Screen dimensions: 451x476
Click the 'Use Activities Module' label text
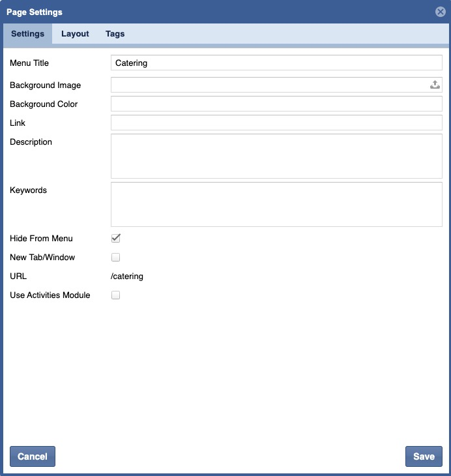50,295
